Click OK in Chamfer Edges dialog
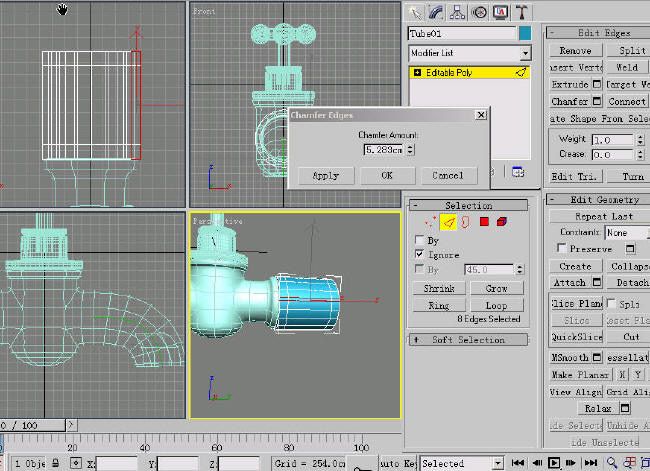650x471 pixels. coord(387,175)
